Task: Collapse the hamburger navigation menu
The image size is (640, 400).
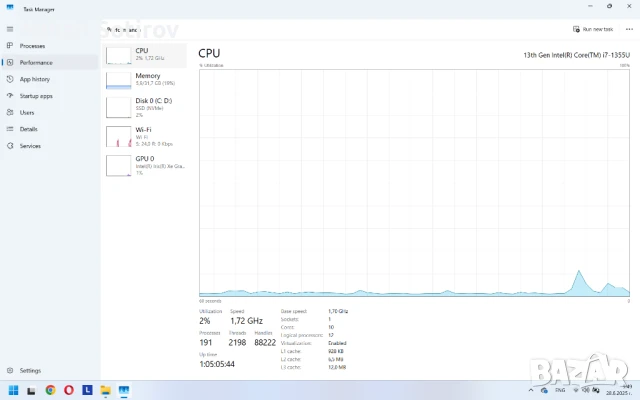Action: [x=10, y=29]
